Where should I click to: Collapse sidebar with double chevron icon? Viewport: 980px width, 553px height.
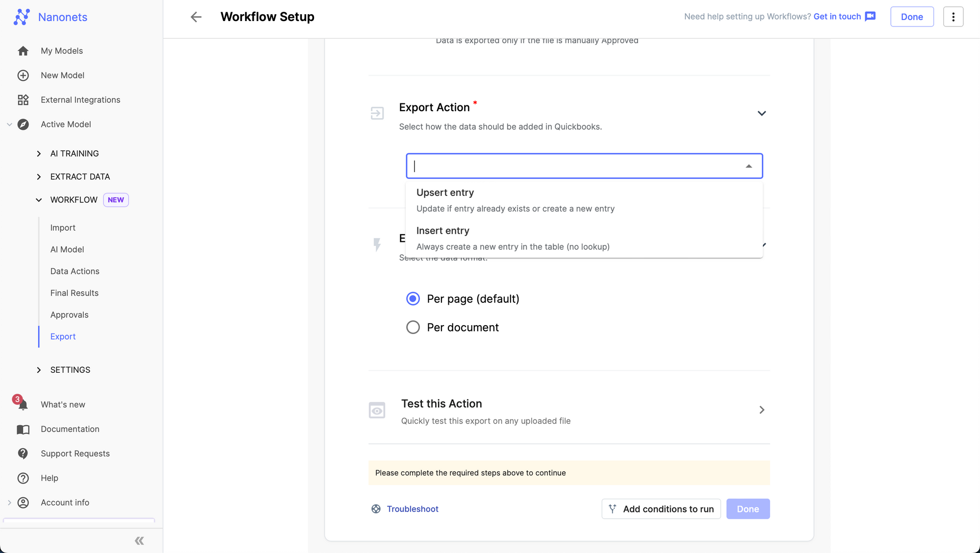(139, 541)
